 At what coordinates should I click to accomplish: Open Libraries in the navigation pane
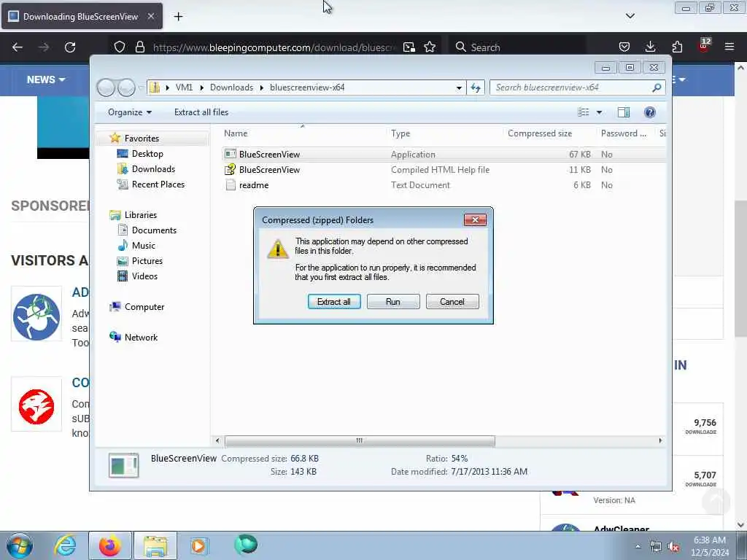[141, 215]
